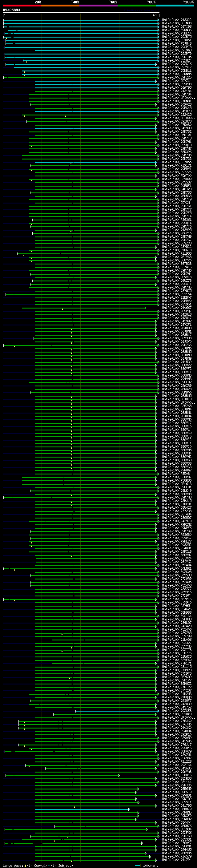This screenshot has height=868, width=197.
Task: Click the white query sequence bar
Action: 81,12
